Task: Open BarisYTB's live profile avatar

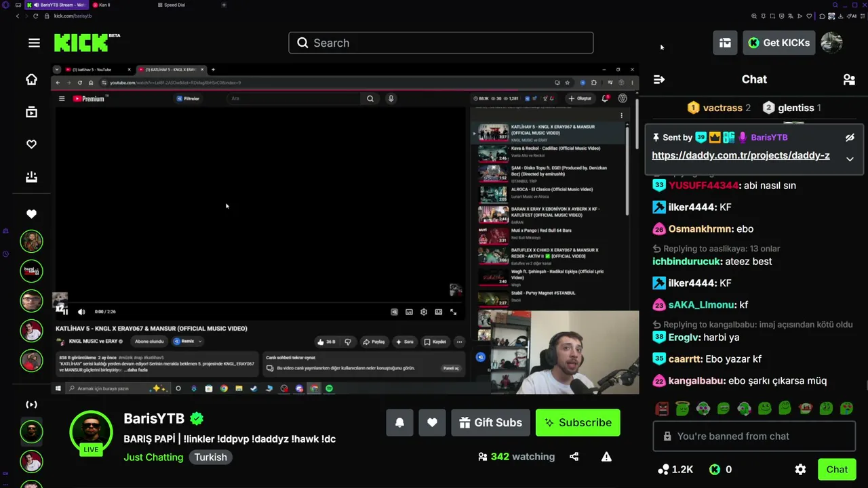Action: pyautogui.click(x=91, y=432)
